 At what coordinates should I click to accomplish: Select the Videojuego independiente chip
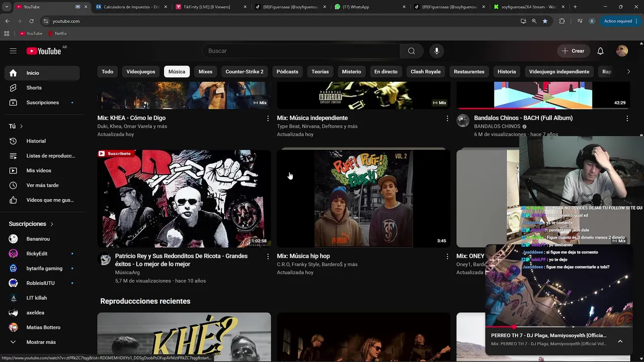click(559, 71)
